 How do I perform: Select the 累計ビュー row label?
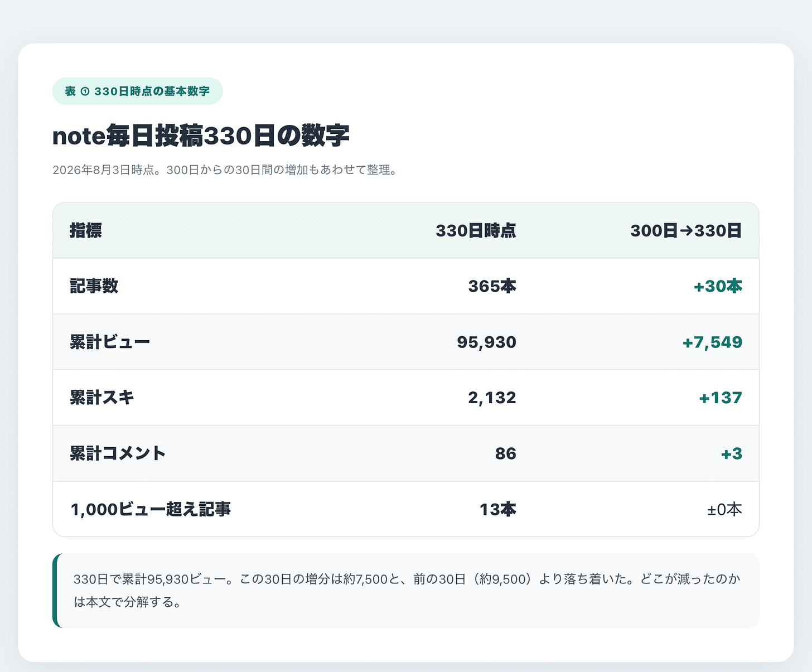click(110, 342)
